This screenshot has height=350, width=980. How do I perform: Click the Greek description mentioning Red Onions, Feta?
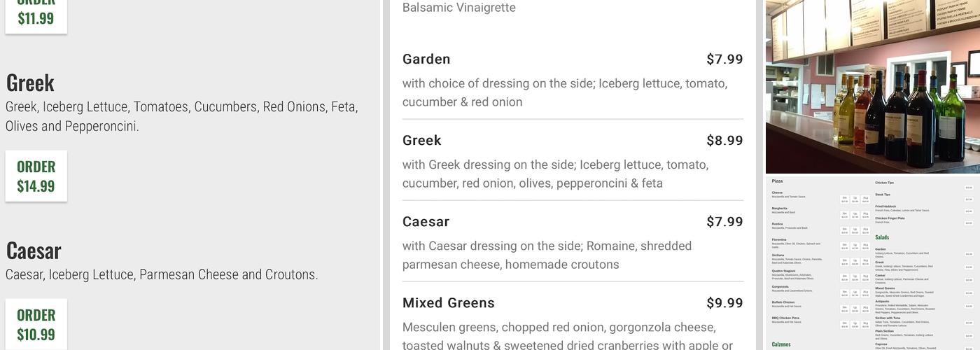tap(182, 116)
